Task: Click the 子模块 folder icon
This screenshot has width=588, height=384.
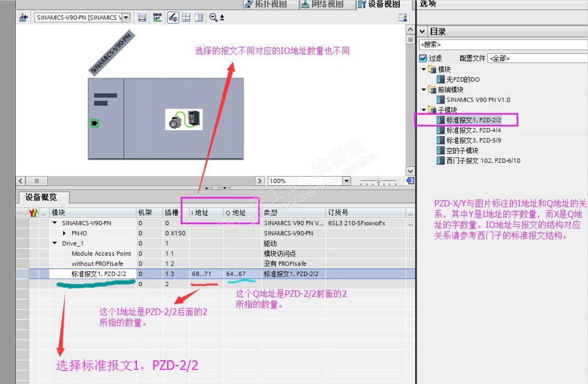Action: point(432,110)
